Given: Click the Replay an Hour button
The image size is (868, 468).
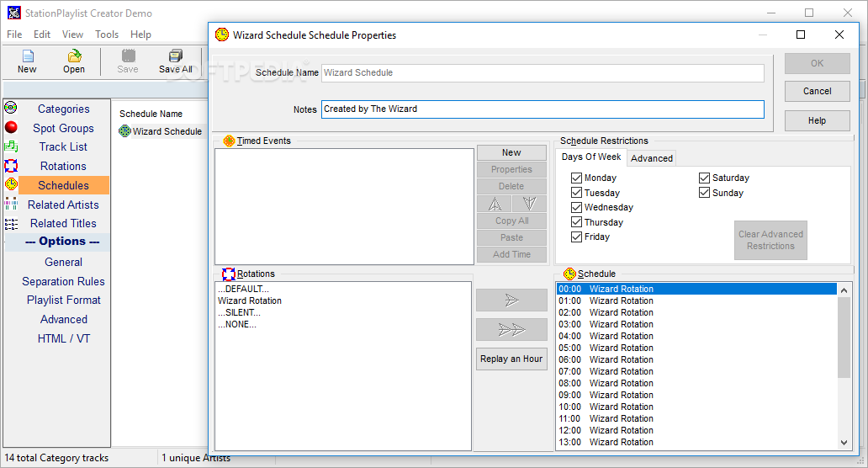Looking at the screenshot, I should point(511,359).
